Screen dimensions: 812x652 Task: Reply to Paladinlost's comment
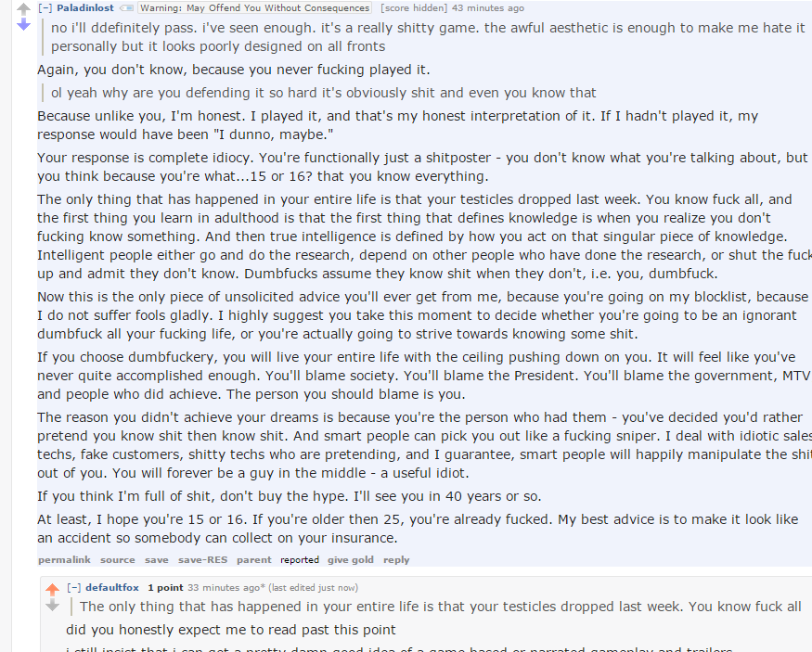pos(396,559)
